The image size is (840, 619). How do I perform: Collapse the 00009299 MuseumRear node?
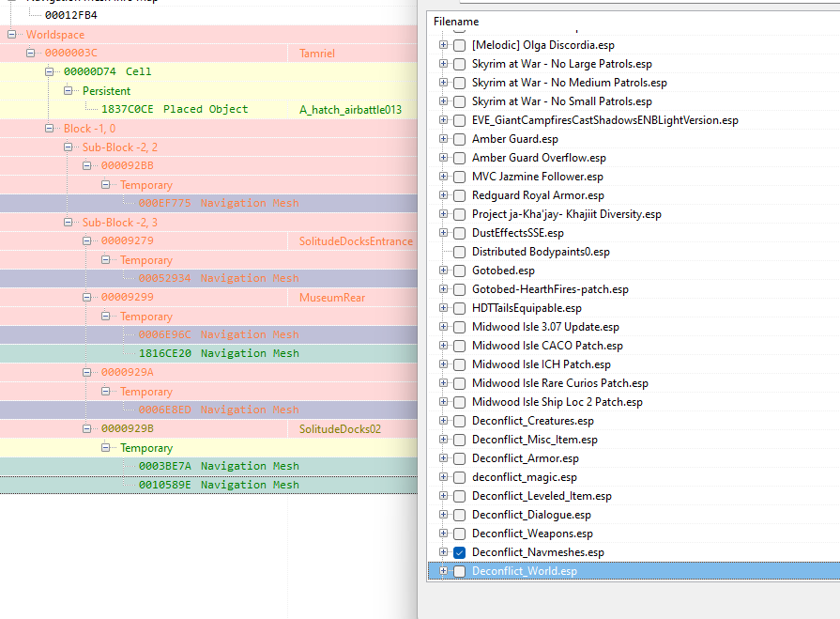click(x=86, y=297)
